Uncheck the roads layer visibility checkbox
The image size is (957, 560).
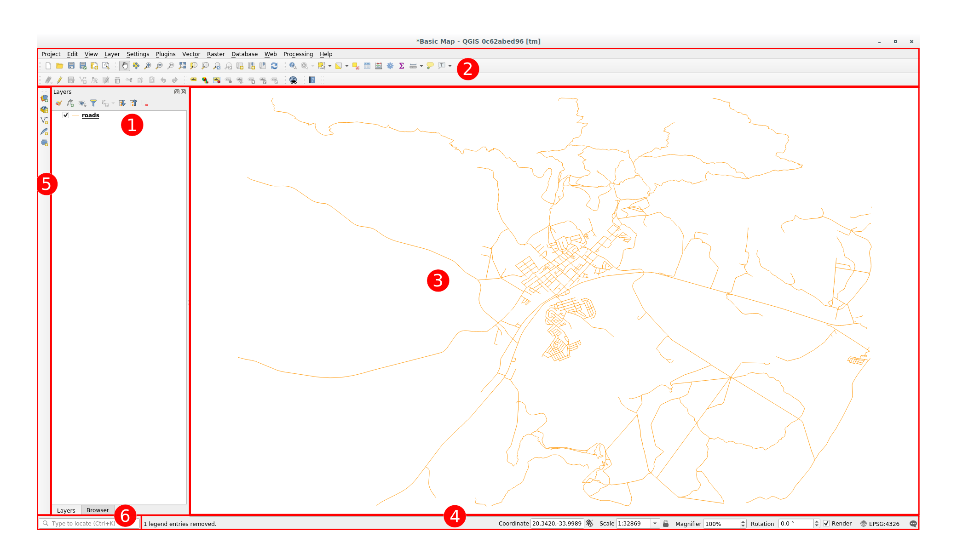[x=66, y=115]
